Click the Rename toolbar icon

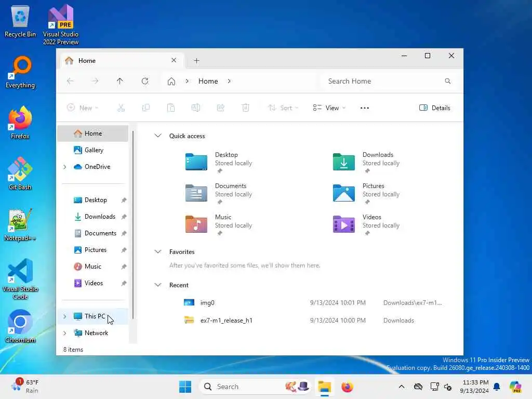[x=196, y=108]
